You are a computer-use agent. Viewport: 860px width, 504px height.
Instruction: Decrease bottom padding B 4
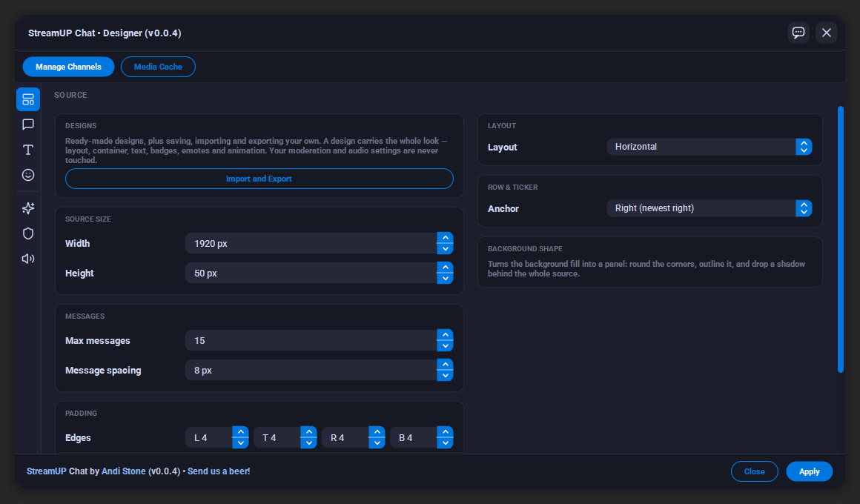(445, 443)
